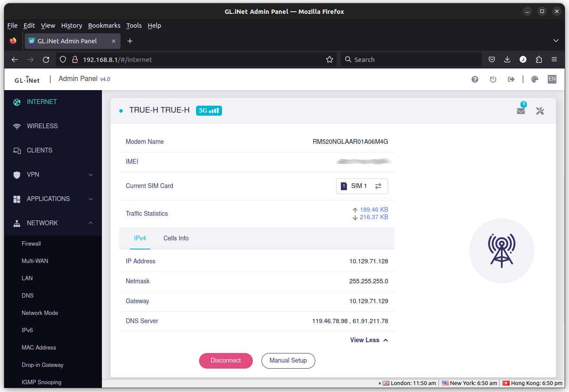Click gateway value 10.129.71.129

pyautogui.click(x=369, y=301)
